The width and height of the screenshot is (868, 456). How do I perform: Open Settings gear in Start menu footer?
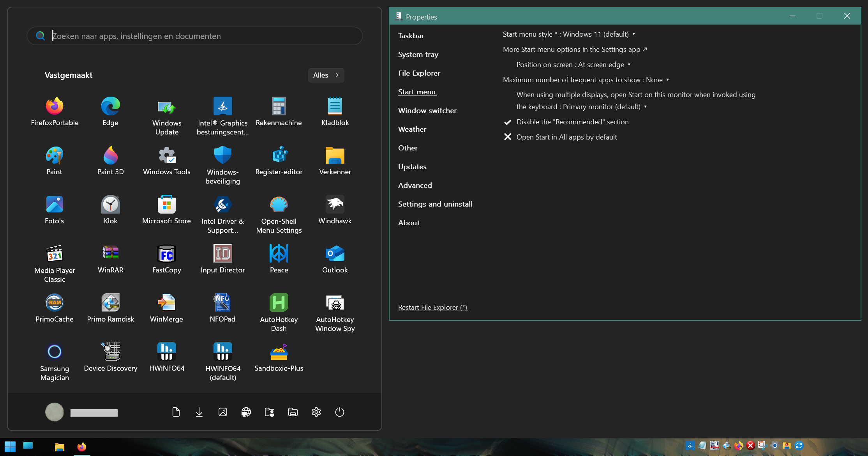[316, 412]
